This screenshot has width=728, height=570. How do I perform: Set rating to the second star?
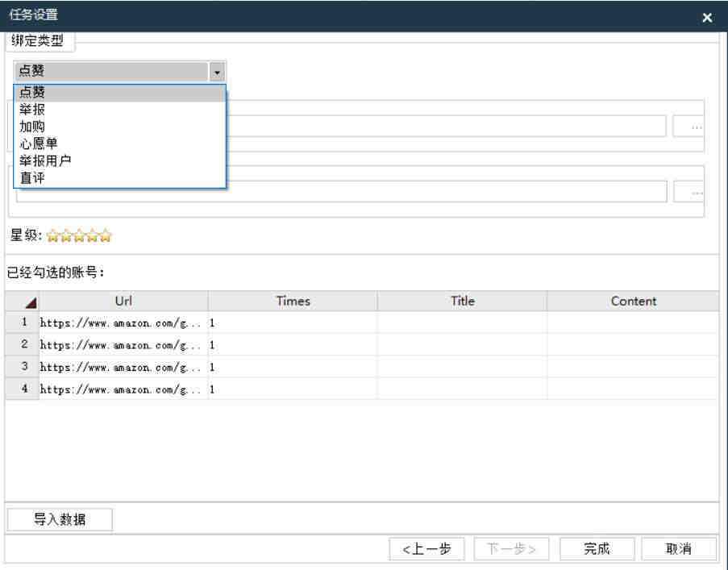coord(66,235)
